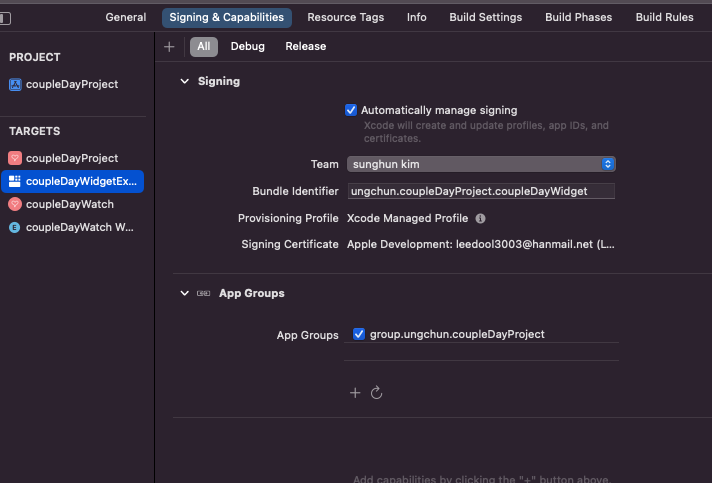Select the coupleDayWidgetEx... target
The width and height of the screenshot is (712, 483).
click(x=73, y=181)
